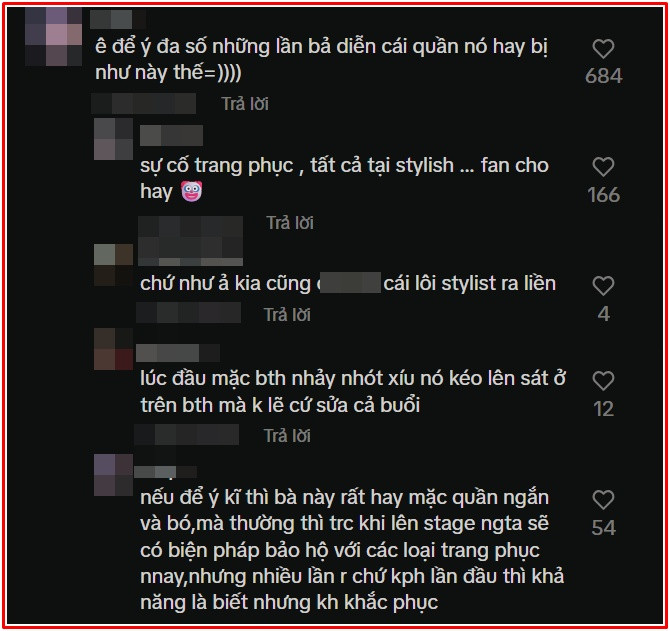The width and height of the screenshot is (670, 631).
Task: Heart the comment with 54 likes
Action: point(603,499)
